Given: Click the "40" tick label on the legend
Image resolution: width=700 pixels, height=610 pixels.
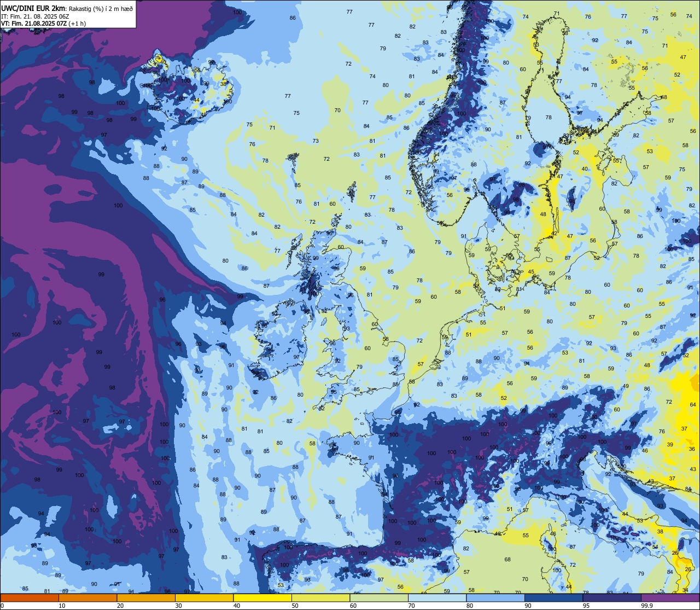Looking at the screenshot, I should point(237,606).
